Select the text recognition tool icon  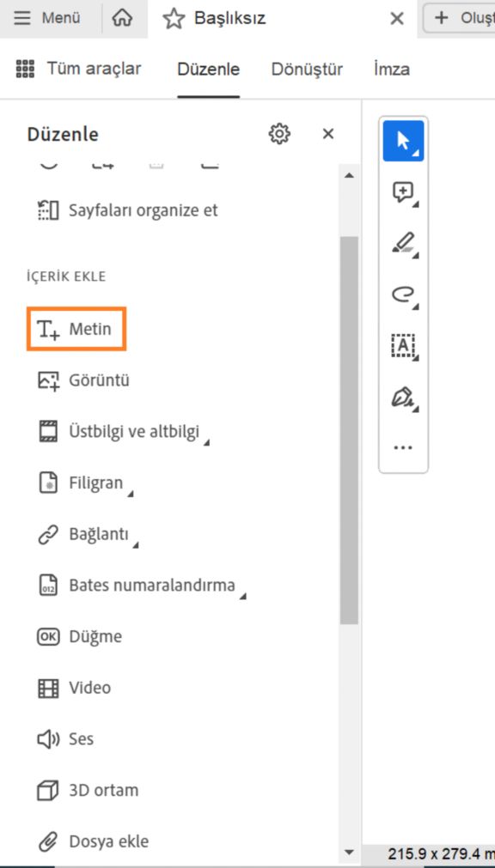tap(402, 346)
